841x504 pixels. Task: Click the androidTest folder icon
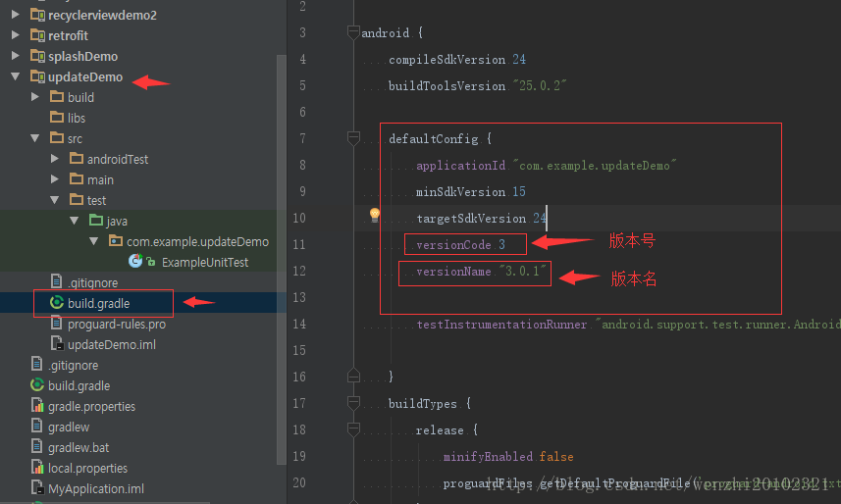pyautogui.click(x=77, y=158)
